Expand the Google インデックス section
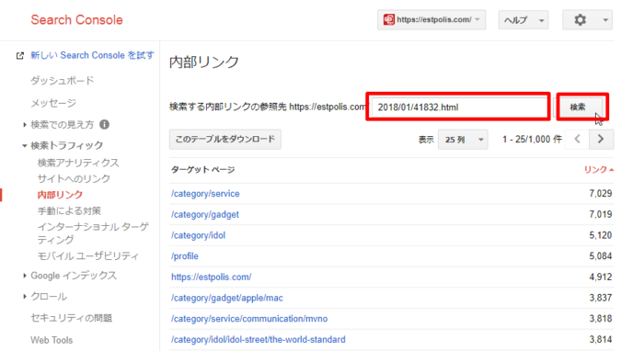 point(25,276)
